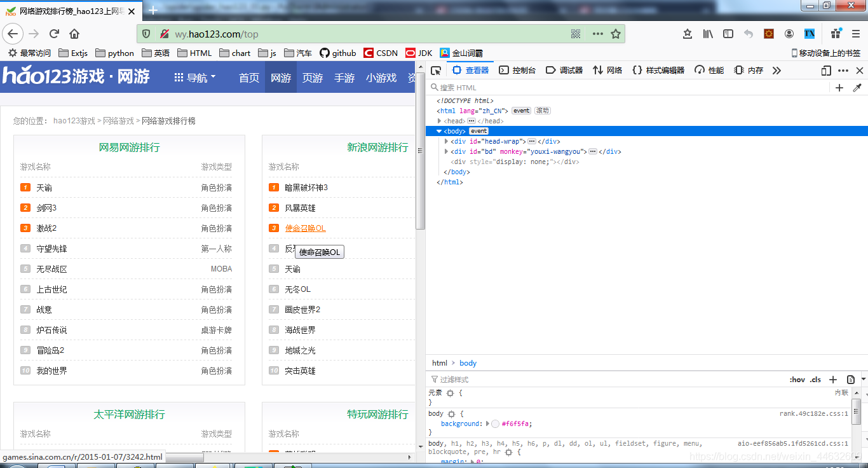Viewport: 868px width, 468px height.
Task: Open the 首页 nav item on hao123
Action: click(249, 78)
